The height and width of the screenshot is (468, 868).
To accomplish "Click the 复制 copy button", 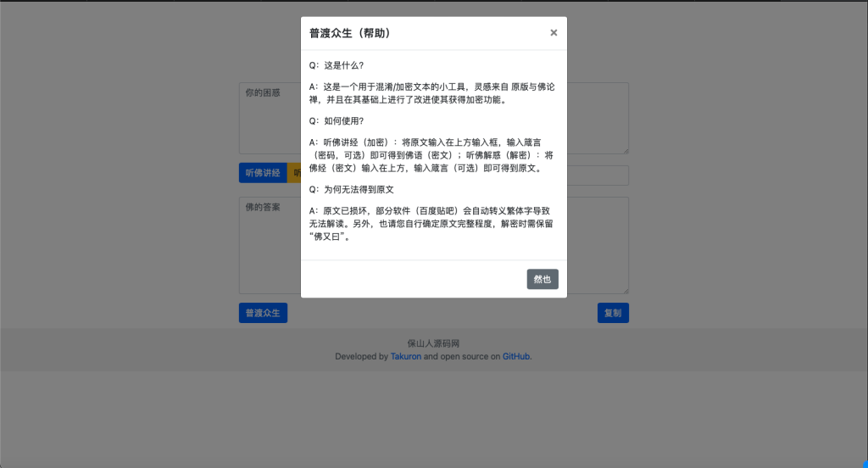I will pos(613,313).
